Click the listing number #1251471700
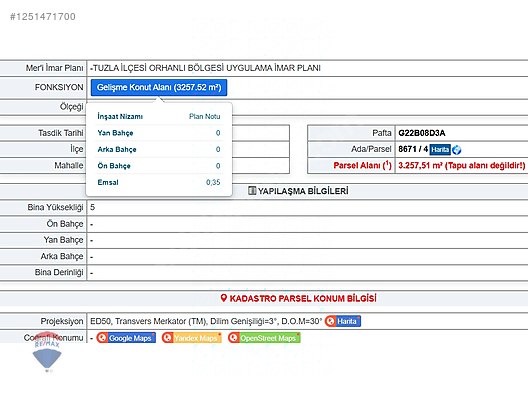The height and width of the screenshot is (396, 528). point(43,17)
